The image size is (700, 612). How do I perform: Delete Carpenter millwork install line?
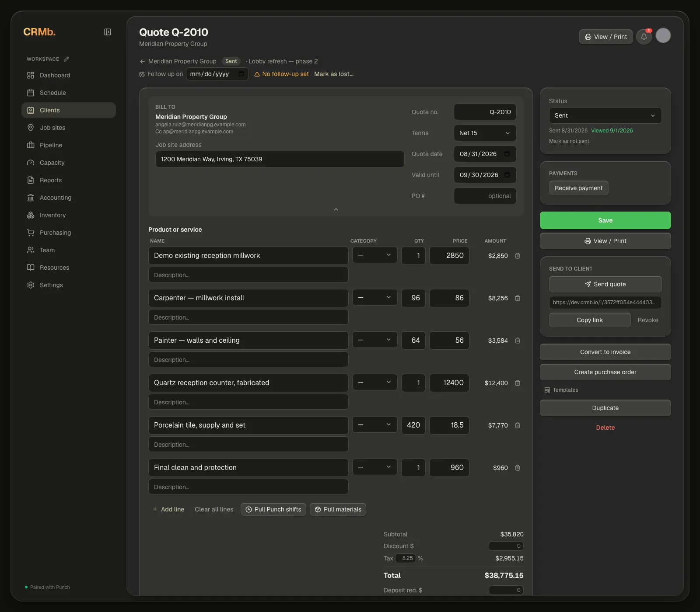[518, 298]
